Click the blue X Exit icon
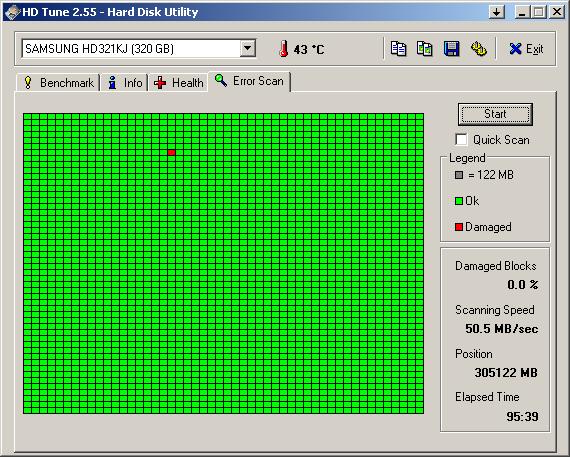This screenshot has height=457, width=570. tap(515, 49)
